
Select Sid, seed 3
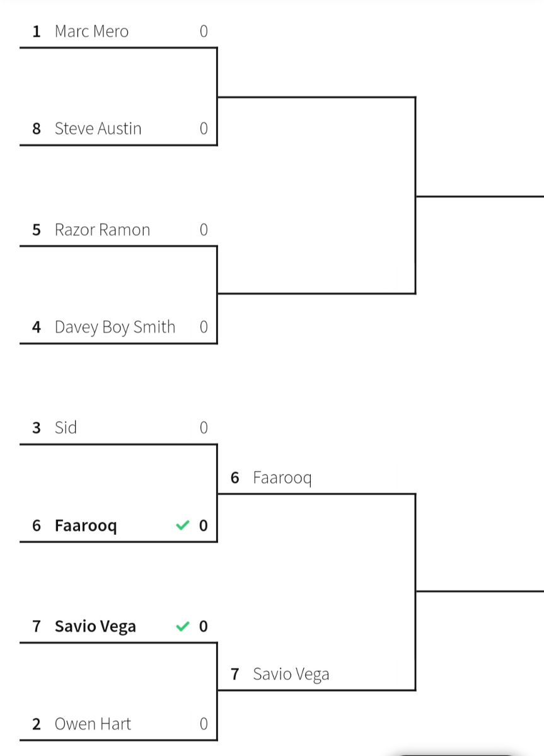click(119, 428)
